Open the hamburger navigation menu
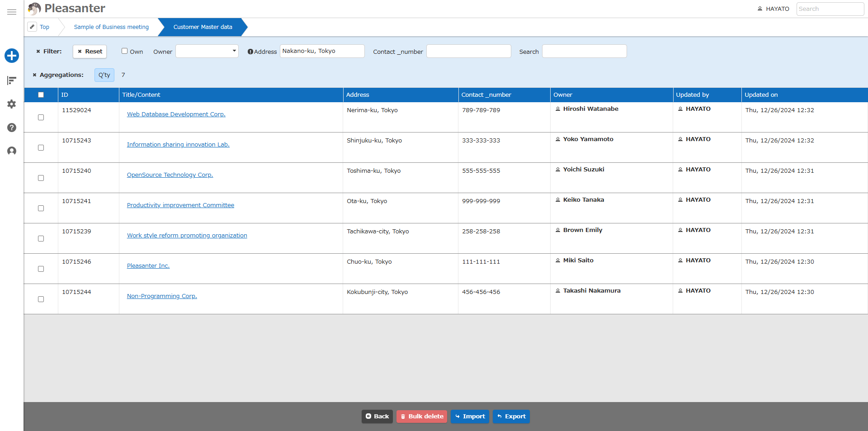This screenshot has height=431, width=868. (12, 12)
